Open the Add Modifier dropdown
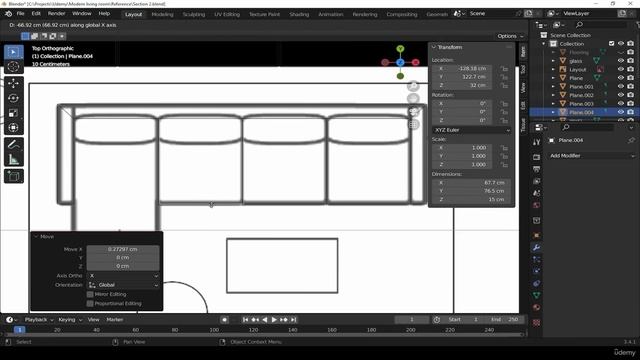640x360 pixels. (x=592, y=156)
